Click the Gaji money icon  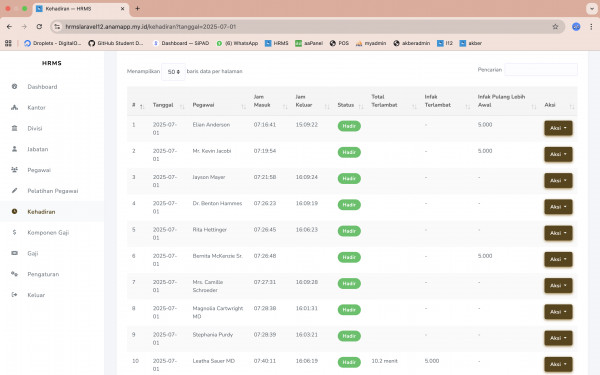click(15, 253)
